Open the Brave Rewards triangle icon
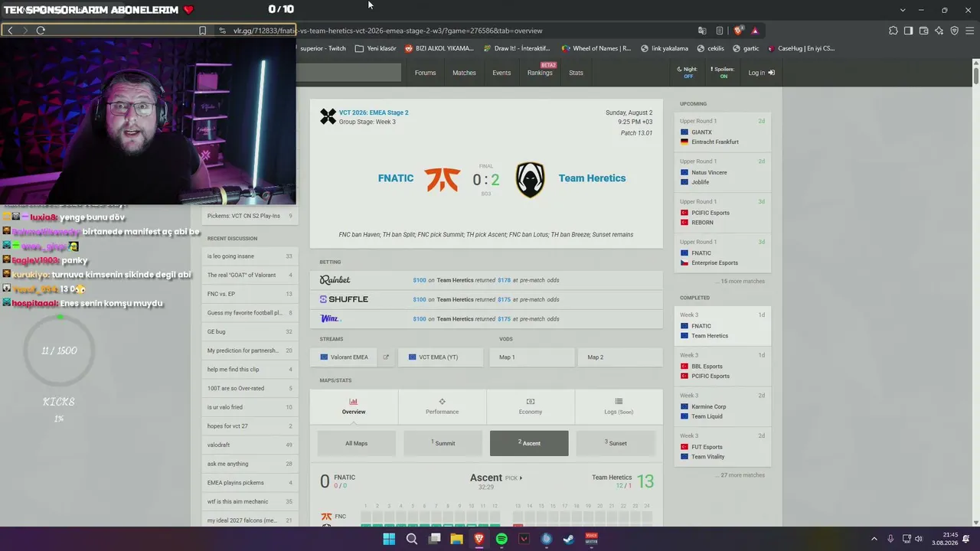The height and width of the screenshot is (551, 980). coord(755,31)
